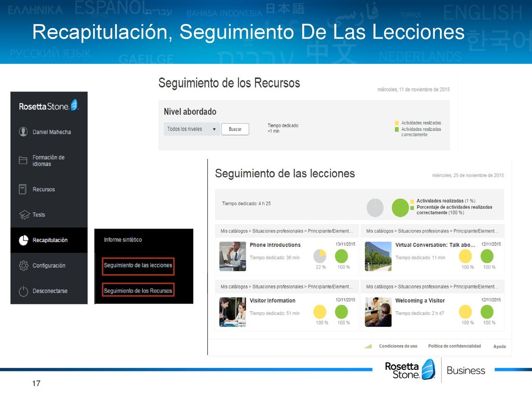Select Seguimiento de las lecciones submenu item
Image resolution: width=532 pixels, height=399 pixels.
(138, 265)
